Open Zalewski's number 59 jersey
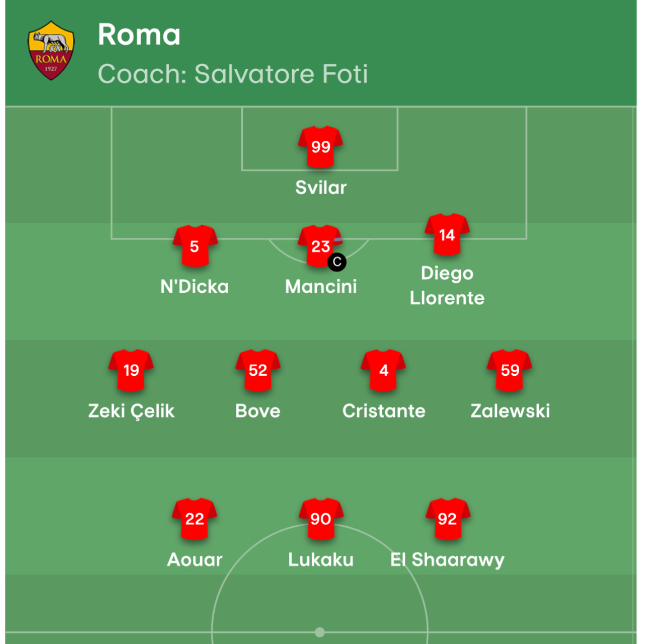The width and height of the screenshot is (656, 644). coord(510,370)
